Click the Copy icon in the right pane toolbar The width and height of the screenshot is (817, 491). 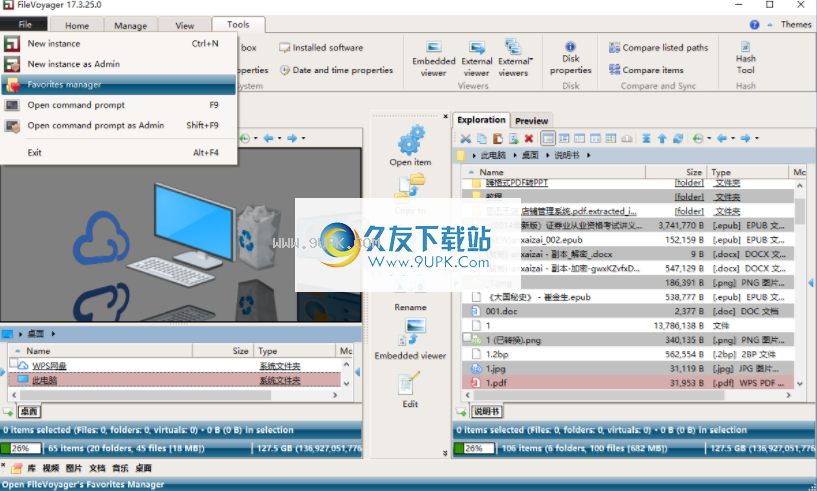point(482,139)
